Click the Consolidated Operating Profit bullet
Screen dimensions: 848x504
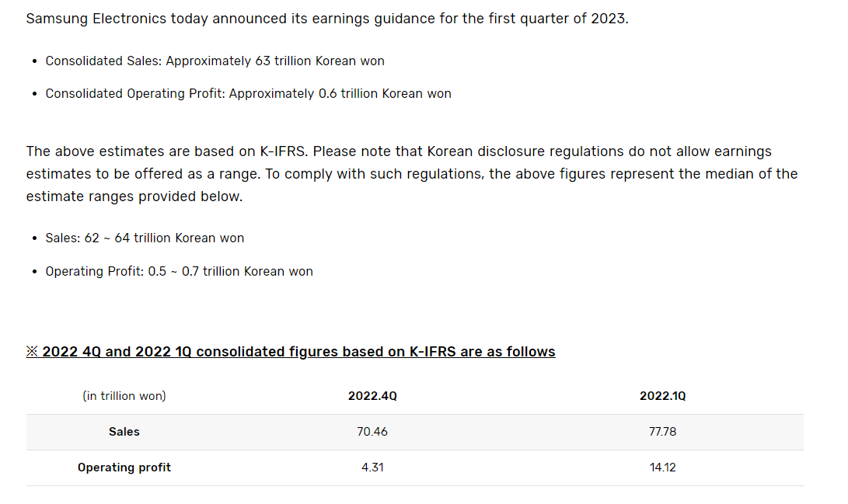tap(248, 93)
